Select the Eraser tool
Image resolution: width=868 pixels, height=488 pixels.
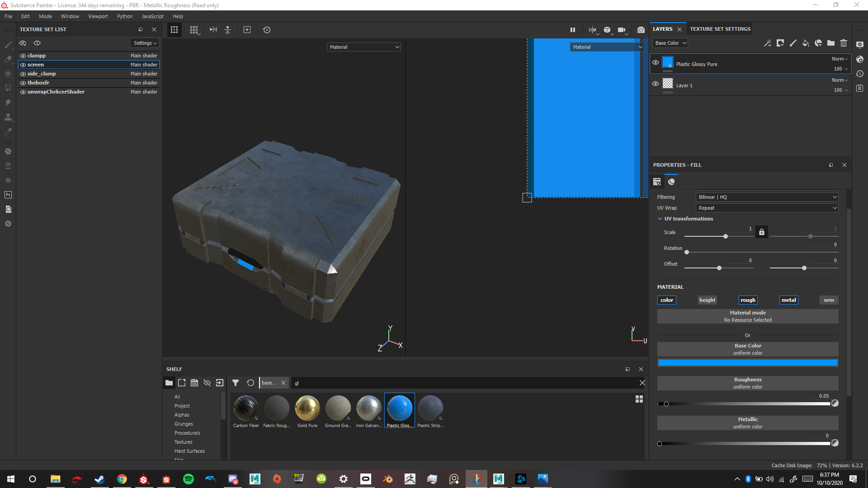pos(8,59)
